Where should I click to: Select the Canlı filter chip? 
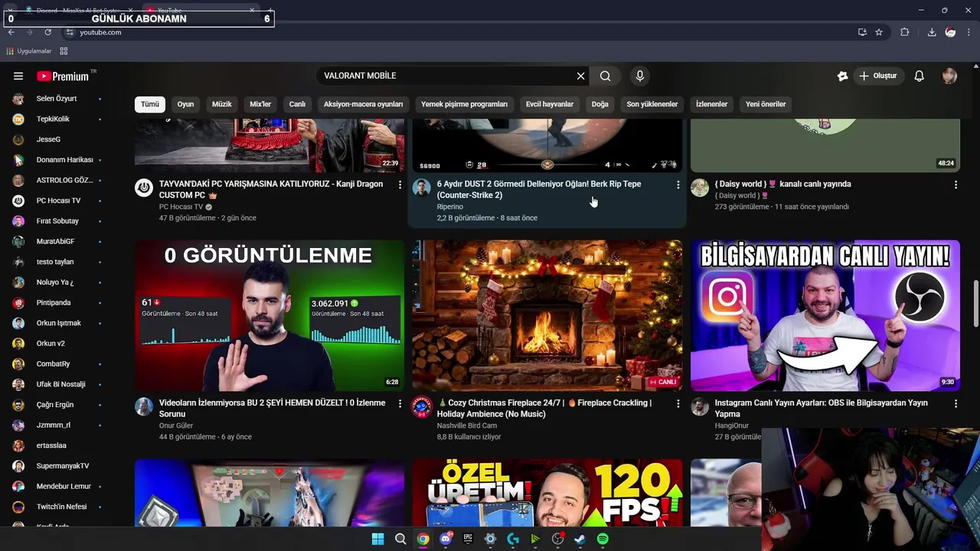297,104
